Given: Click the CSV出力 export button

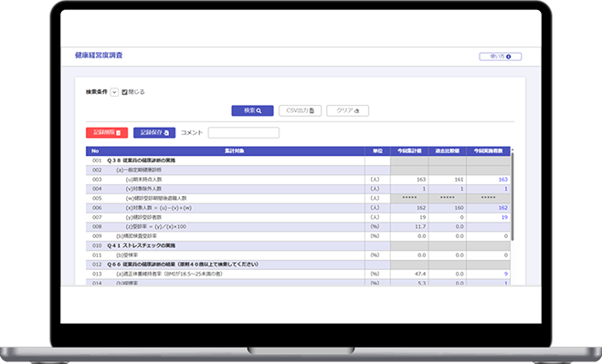Looking at the screenshot, I should tap(300, 110).
